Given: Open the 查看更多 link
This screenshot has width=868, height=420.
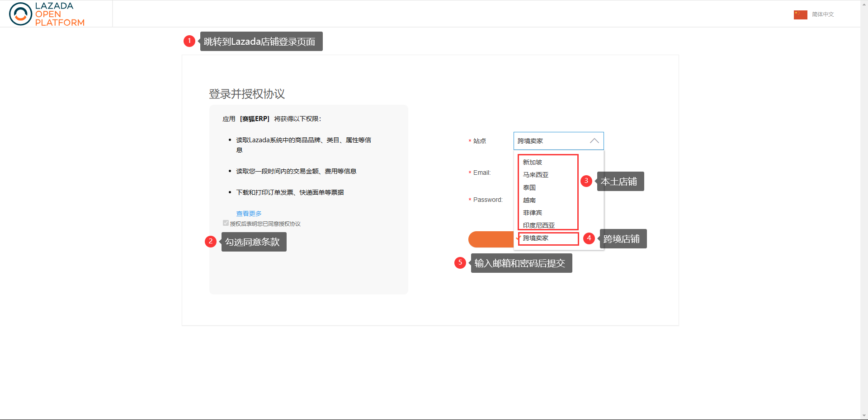Looking at the screenshot, I should [x=249, y=214].
